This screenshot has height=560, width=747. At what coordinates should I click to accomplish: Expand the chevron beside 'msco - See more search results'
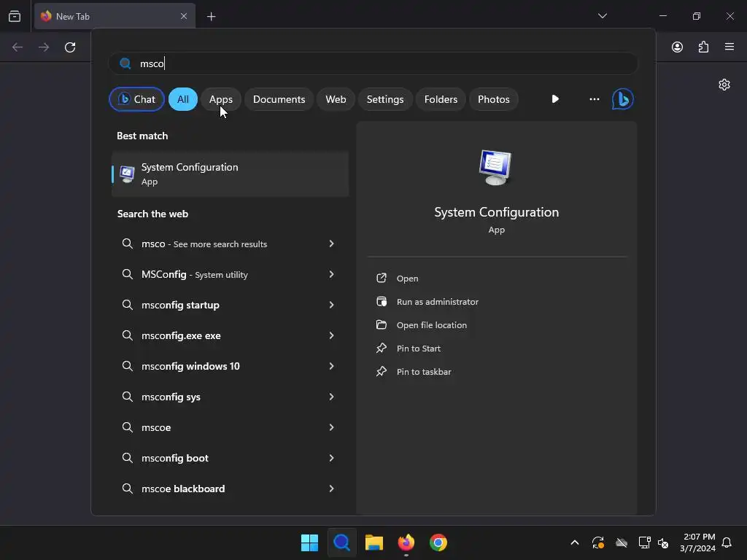pos(332,244)
